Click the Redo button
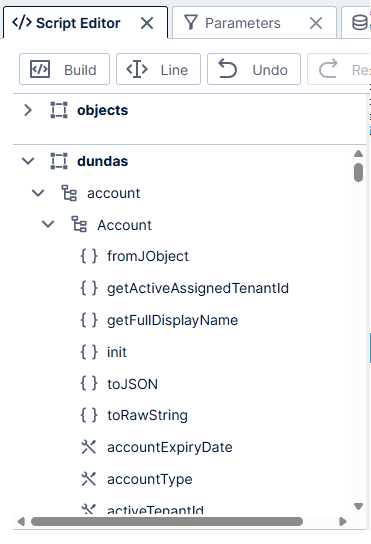Screen dimensions: 371x544 339,69
